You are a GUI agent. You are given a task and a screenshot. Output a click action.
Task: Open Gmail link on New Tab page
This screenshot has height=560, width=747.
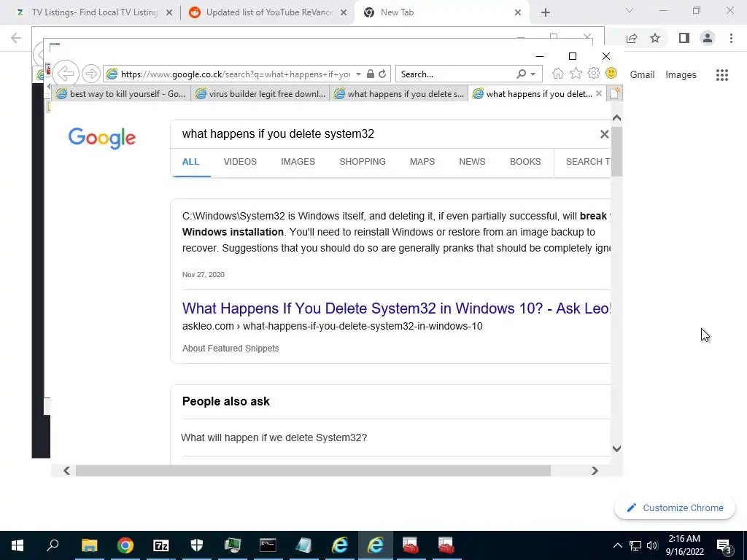point(642,75)
